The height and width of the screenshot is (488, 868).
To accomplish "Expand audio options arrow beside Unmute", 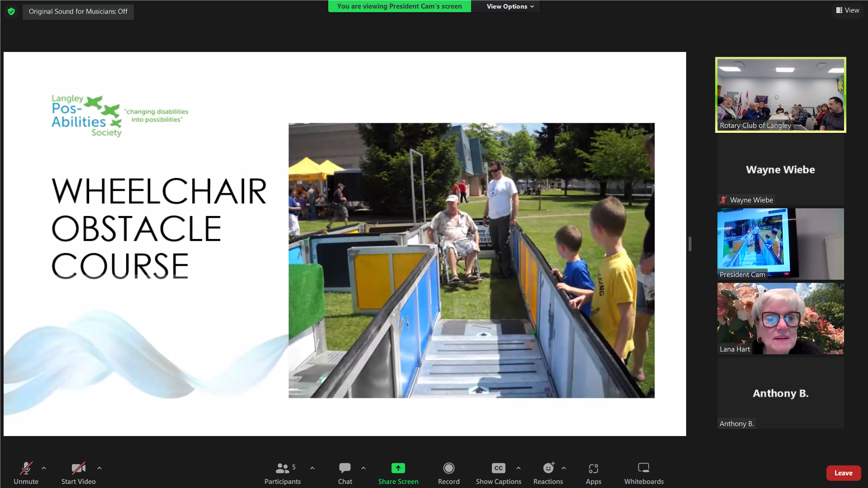I will [x=44, y=468].
